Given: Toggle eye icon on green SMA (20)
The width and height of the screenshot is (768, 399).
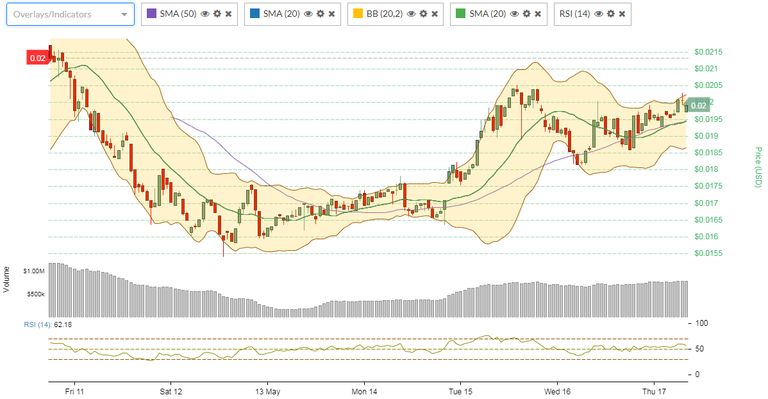Looking at the screenshot, I should pyautogui.click(x=514, y=14).
